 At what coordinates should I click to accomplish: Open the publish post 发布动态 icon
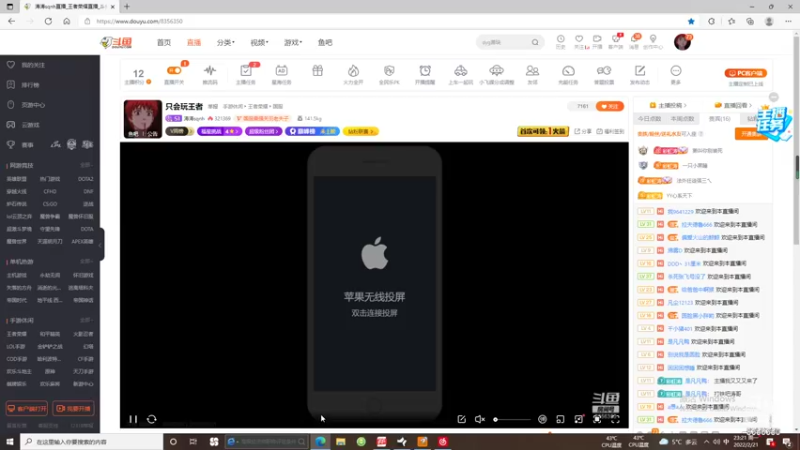[x=640, y=73]
